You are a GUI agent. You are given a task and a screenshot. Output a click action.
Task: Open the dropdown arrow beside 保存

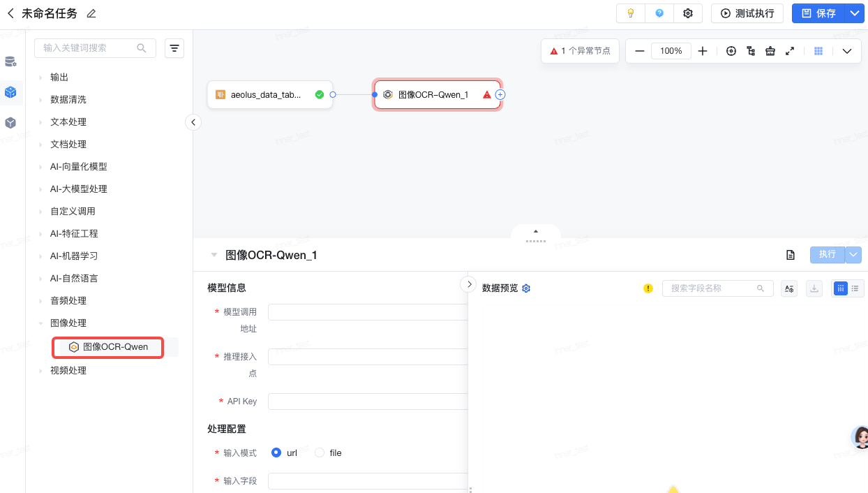tap(855, 13)
